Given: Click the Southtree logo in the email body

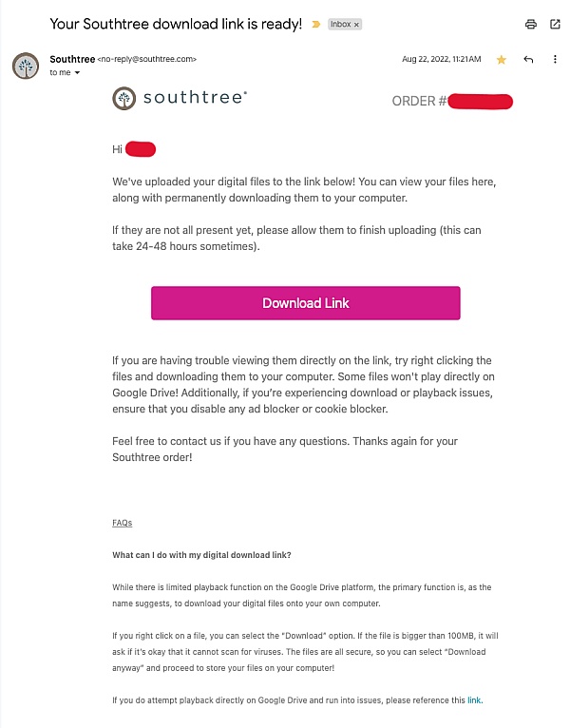Looking at the screenshot, I should [180, 98].
